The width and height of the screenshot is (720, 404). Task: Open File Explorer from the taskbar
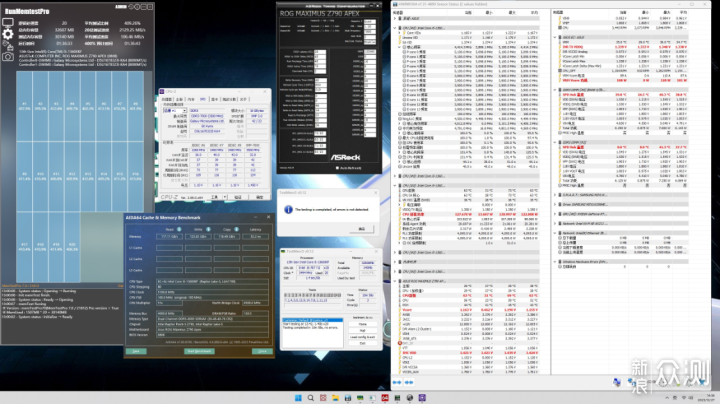pyautogui.click(x=335, y=398)
